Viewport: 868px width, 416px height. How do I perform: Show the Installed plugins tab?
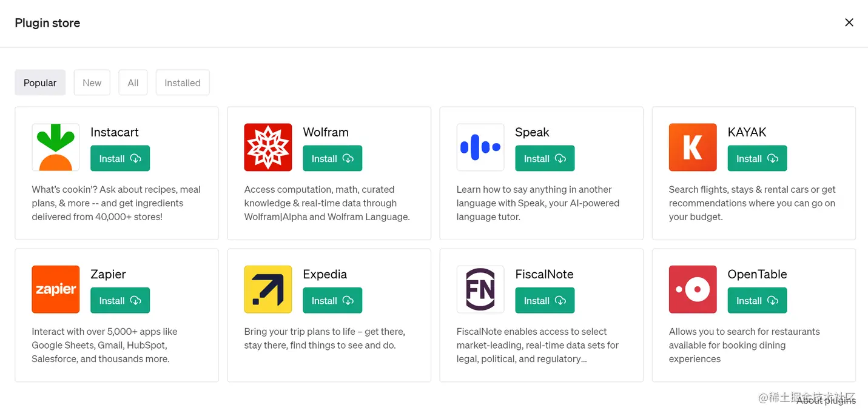[183, 83]
